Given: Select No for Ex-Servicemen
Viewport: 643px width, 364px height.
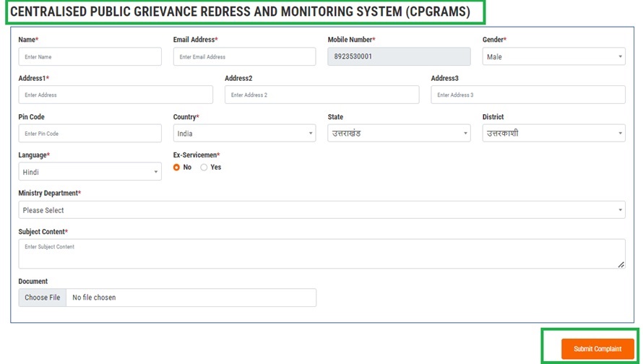Looking at the screenshot, I should pos(177,168).
